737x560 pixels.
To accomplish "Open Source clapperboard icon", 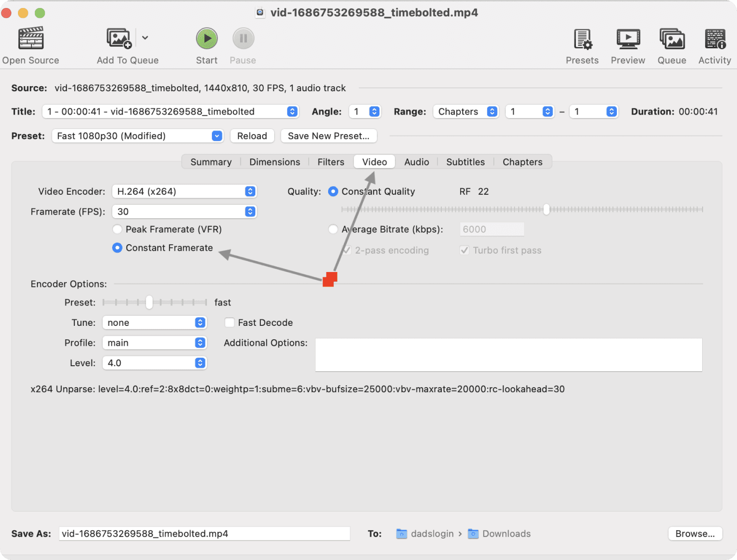I will coord(31,38).
